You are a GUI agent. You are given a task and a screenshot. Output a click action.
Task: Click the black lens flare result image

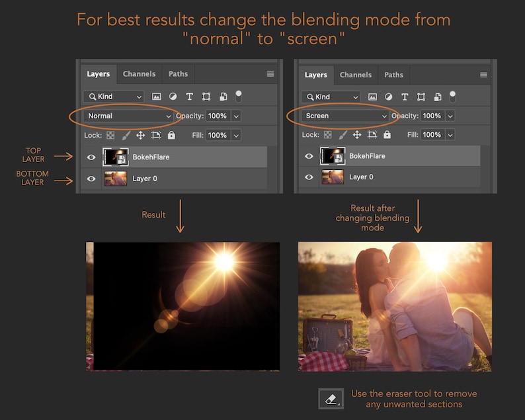[182, 306]
